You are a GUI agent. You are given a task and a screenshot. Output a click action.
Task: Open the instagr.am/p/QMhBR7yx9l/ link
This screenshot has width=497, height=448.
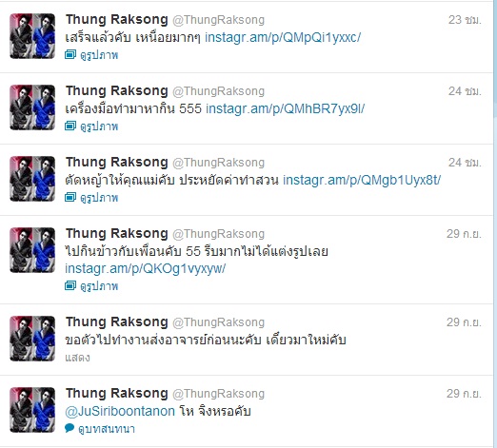(x=286, y=108)
